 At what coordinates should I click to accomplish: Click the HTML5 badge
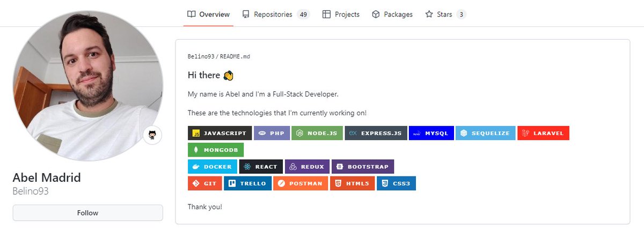click(352, 183)
